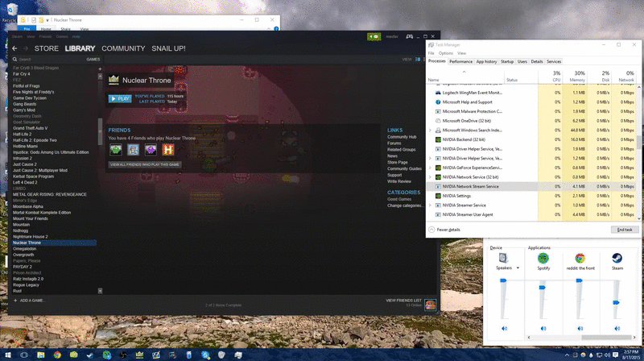Image resolution: width=644 pixels, height=361 pixels.
Task: Open the Community Hub link
Action: (402, 137)
